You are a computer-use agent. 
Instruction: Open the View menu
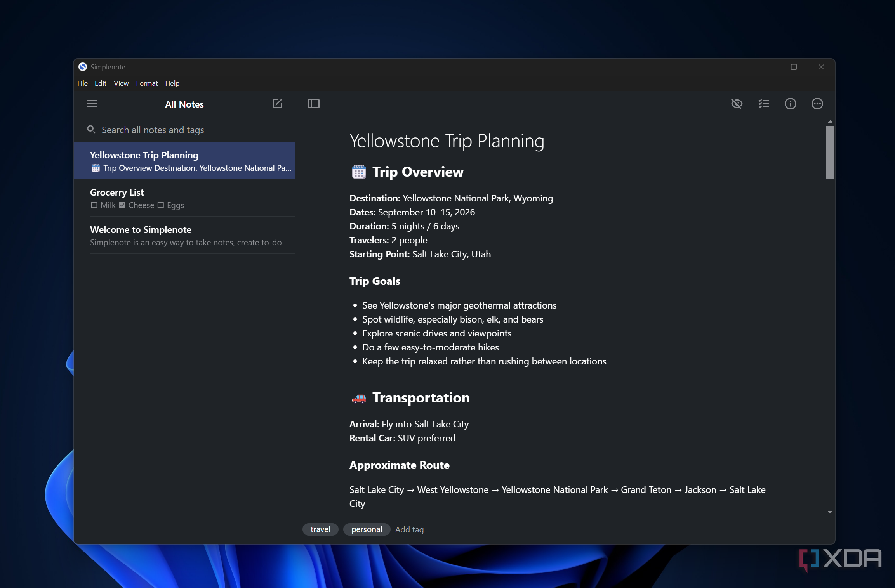click(121, 83)
